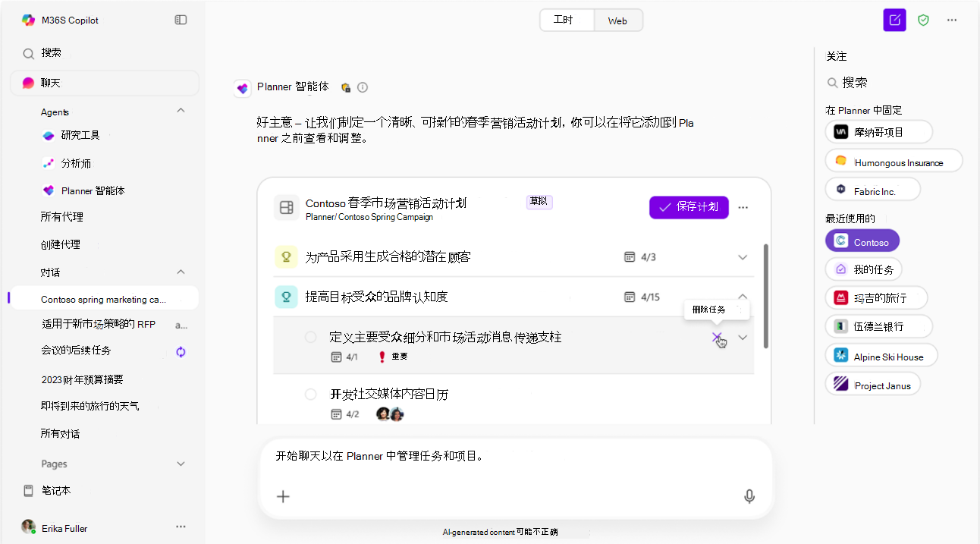Open 笔记本 notebooks
The width and height of the screenshot is (980, 544).
[x=56, y=491]
